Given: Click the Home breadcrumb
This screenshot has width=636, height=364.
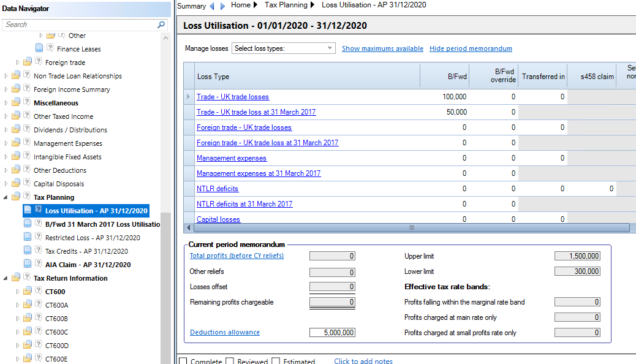Looking at the screenshot, I should coord(241,5).
